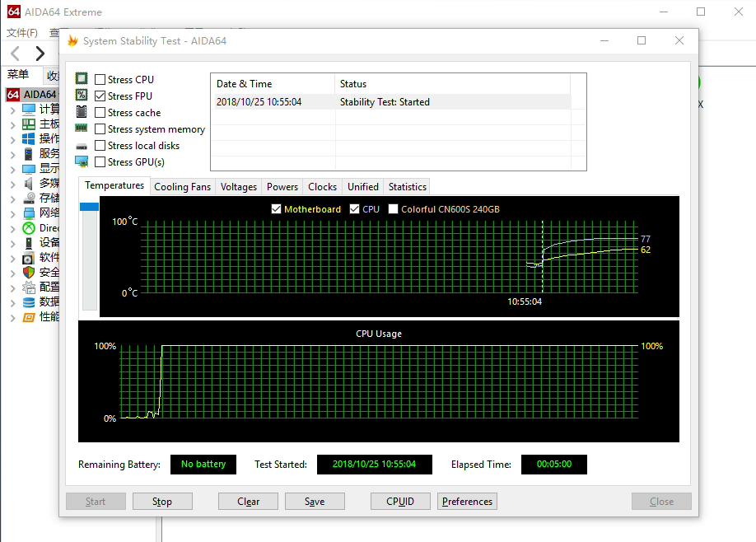The image size is (756, 542).
Task: Click the blue temperature graph scale slider
Action: (x=89, y=207)
